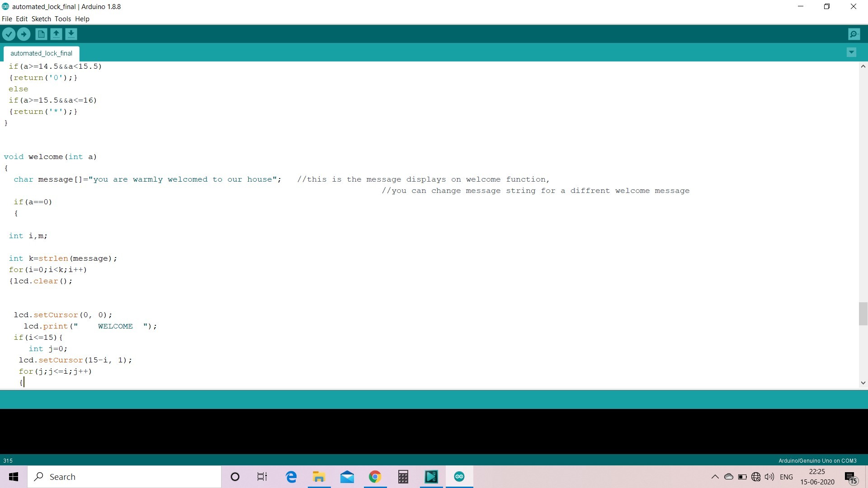Image resolution: width=868 pixels, height=488 pixels.
Task: Open Google Chrome from the taskbar
Action: 375,477
